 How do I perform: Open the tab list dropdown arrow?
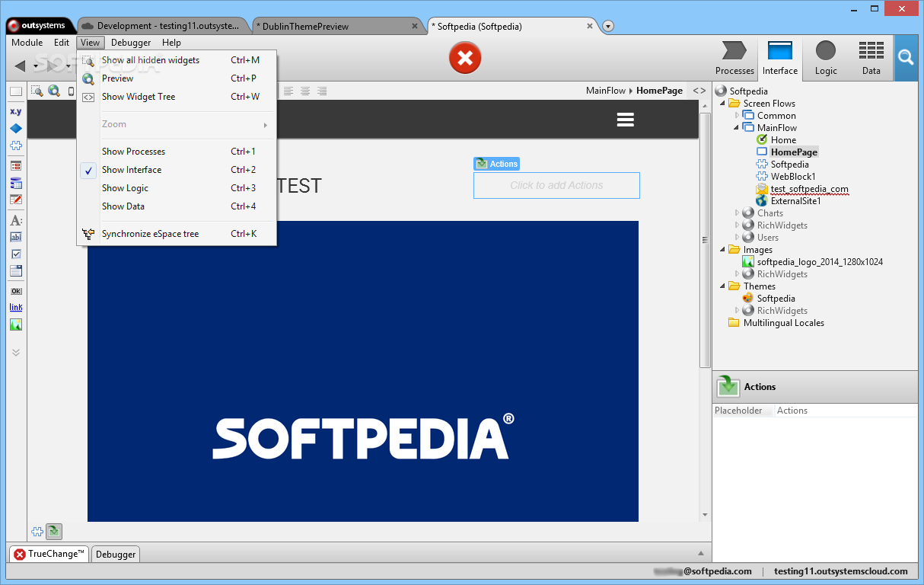coord(608,26)
